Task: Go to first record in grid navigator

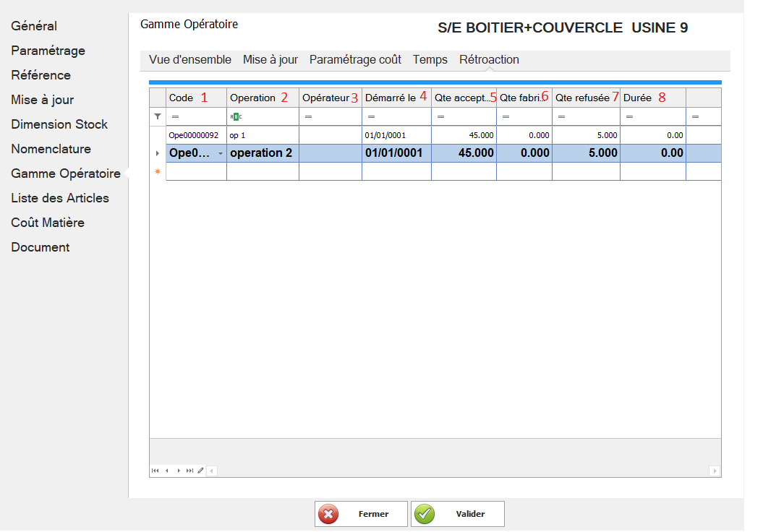Action: click(x=155, y=471)
